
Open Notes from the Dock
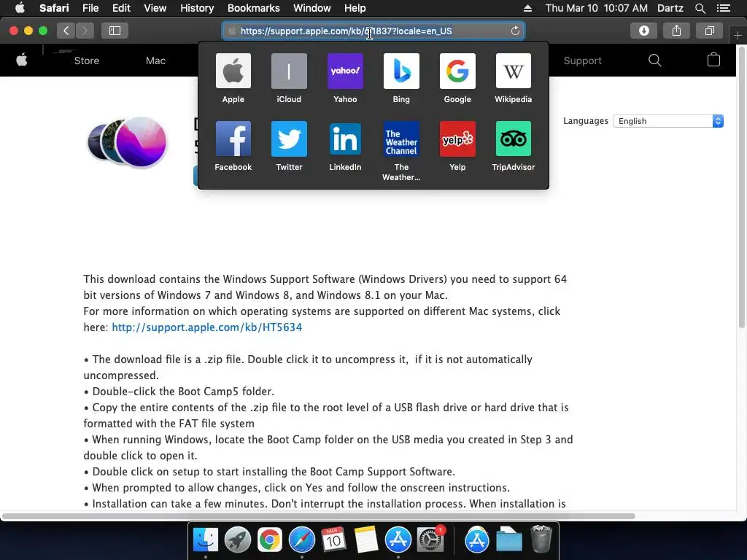coord(366,540)
